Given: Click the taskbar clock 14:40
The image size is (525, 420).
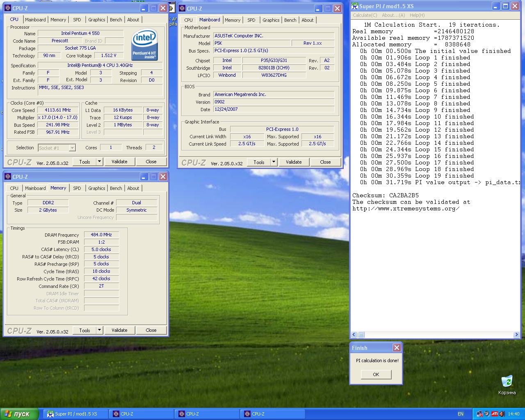Looking at the screenshot, I should [x=514, y=414].
